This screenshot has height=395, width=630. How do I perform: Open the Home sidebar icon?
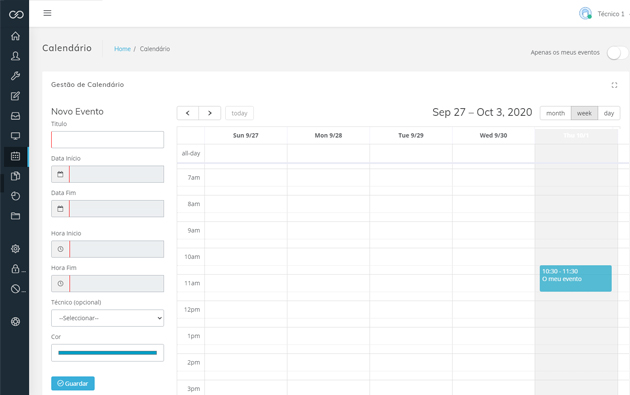pos(15,36)
